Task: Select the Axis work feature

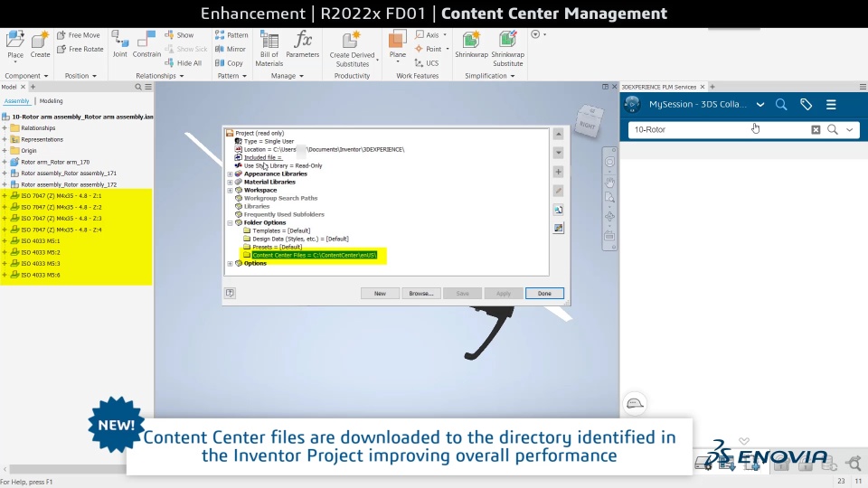Action: coord(428,35)
